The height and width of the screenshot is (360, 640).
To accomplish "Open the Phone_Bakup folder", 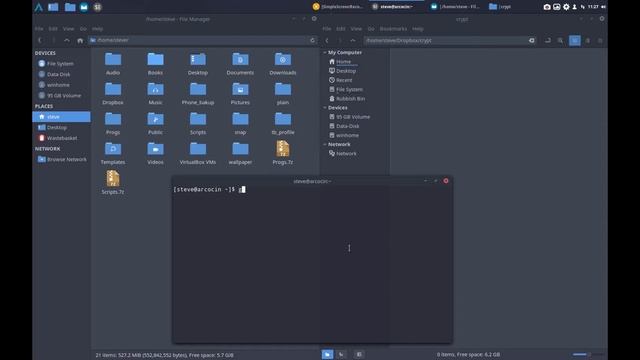I will pos(198,93).
